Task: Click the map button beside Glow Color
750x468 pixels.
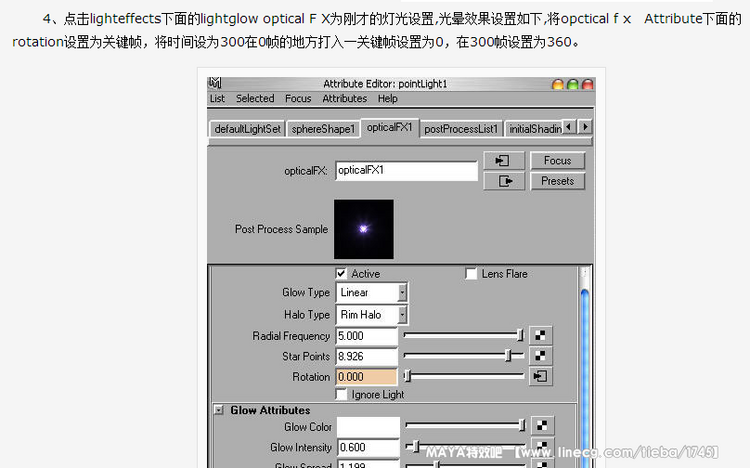Action: [541, 427]
